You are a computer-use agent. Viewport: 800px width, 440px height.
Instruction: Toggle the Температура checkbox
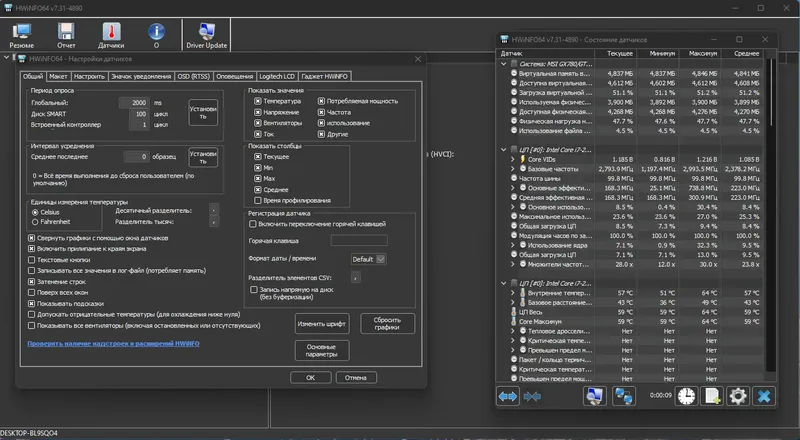tap(258, 101)
